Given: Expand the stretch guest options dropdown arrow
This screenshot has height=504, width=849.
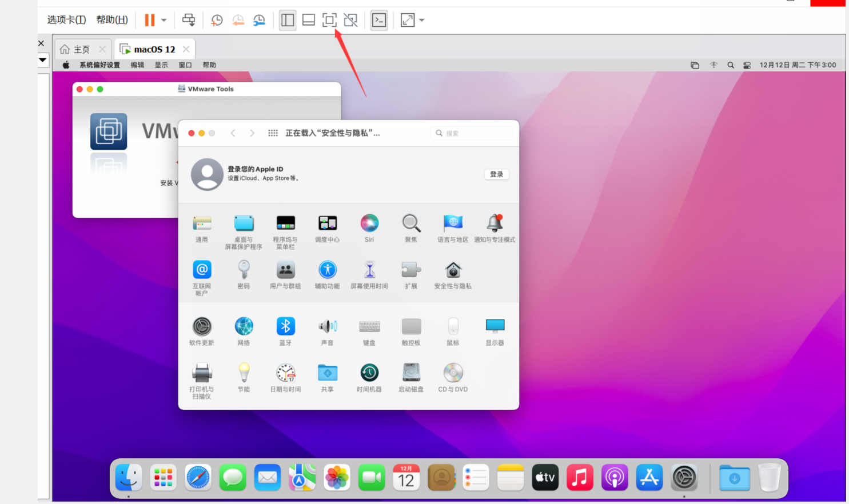Looking at the screenshot, I should [x=422, y=20].
